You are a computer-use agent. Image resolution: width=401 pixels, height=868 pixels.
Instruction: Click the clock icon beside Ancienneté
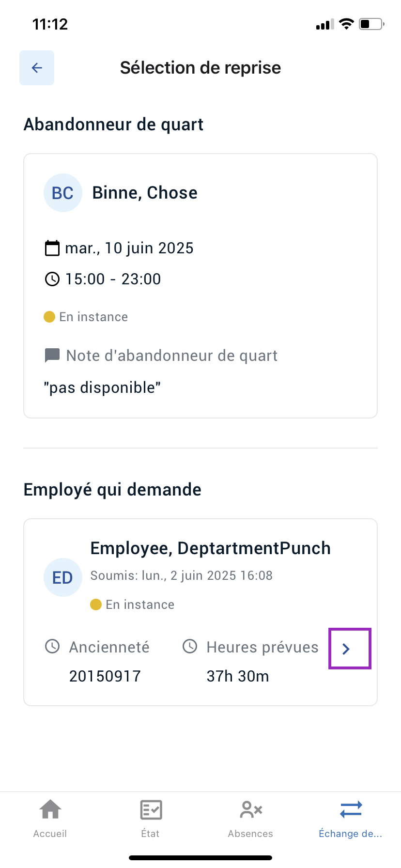tap(52, 646)
